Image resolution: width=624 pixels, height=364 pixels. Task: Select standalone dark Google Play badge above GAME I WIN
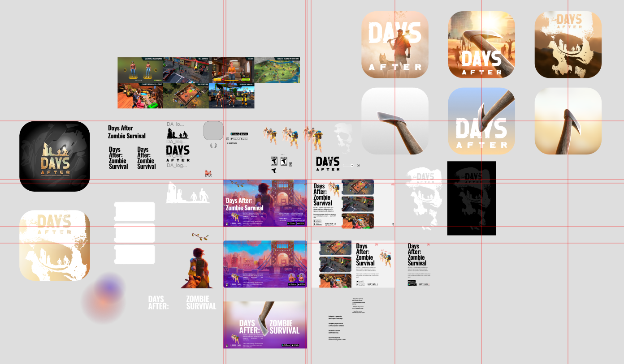[235, 134]
